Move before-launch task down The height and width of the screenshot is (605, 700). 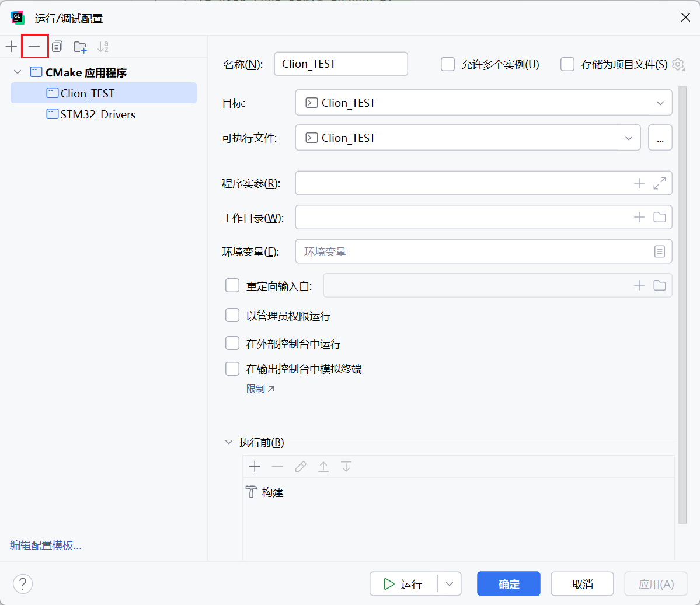pos(346,467)
